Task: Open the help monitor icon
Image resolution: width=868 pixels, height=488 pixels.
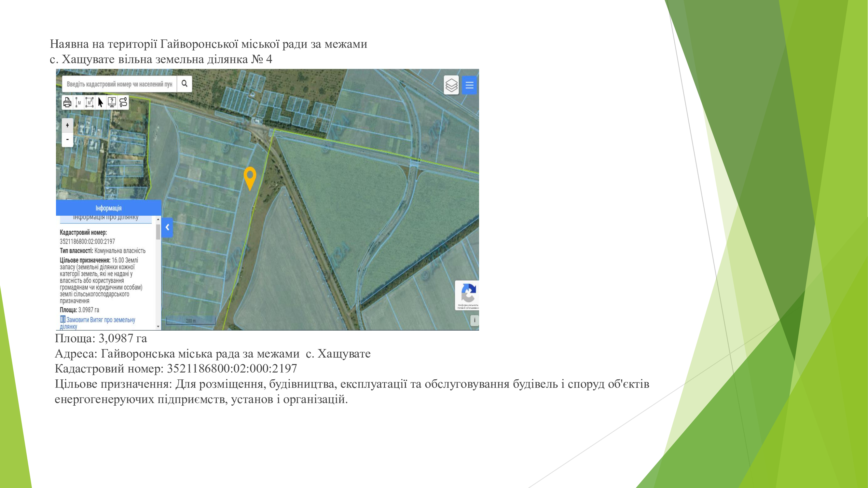Action: (x=112, y=102)
